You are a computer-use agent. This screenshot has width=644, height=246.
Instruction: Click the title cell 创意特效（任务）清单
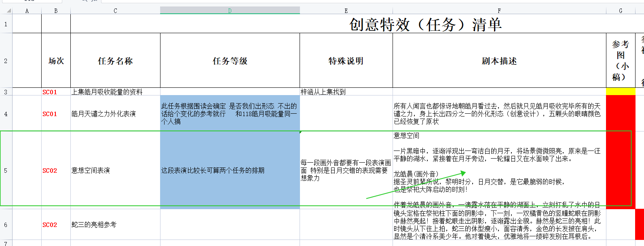425,24
